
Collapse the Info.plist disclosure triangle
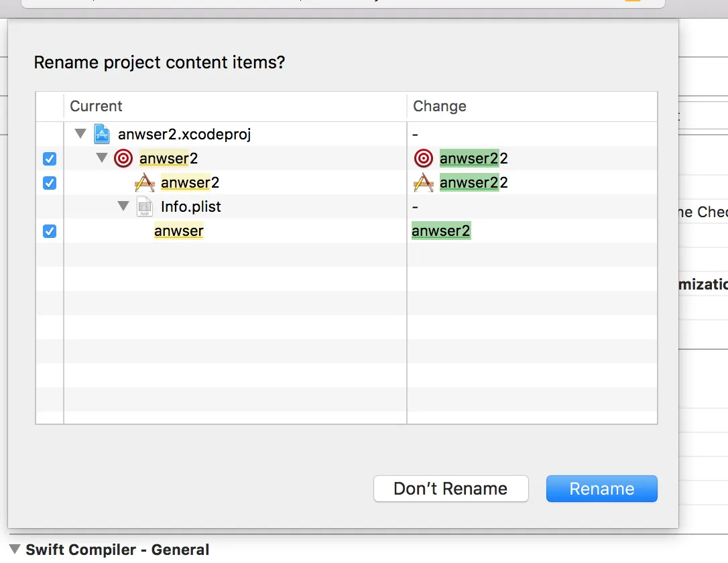tap(123, 206)
